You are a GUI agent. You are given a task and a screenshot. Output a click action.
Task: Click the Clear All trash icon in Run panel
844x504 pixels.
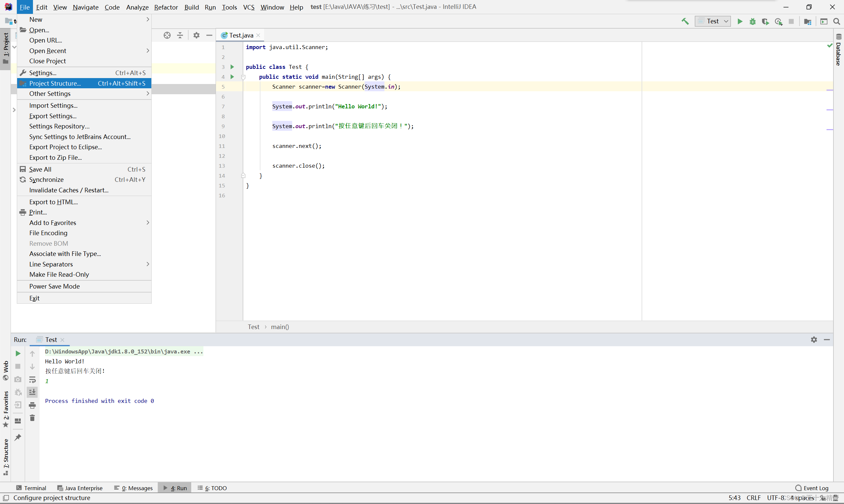pos(32,418)
